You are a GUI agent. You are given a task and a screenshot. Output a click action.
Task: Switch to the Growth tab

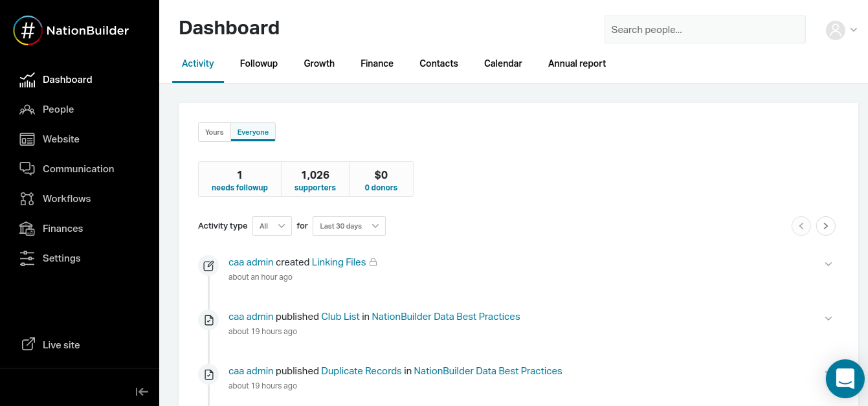(x=319, y=63)
